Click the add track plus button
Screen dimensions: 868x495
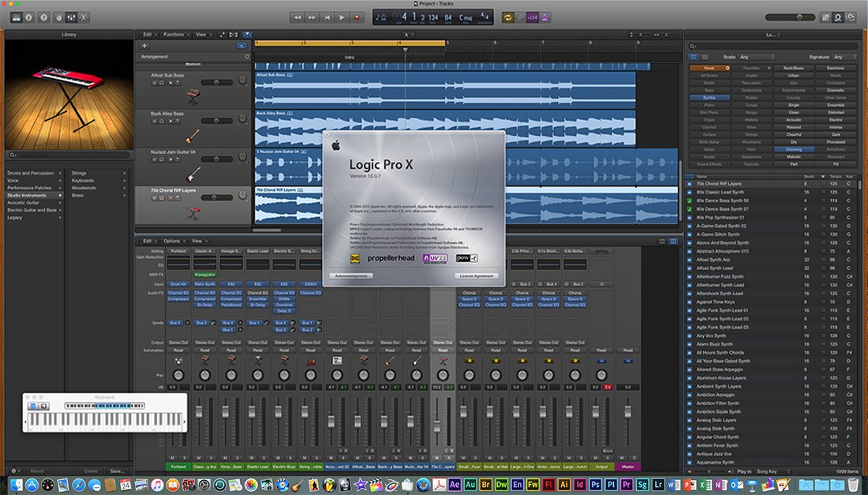[x=144, y=46]
